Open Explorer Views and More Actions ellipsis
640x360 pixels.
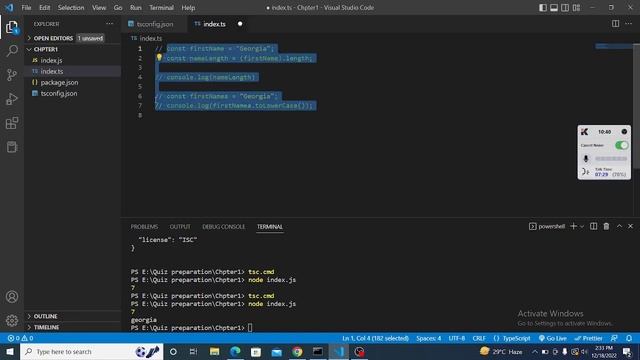pos(110,24)
